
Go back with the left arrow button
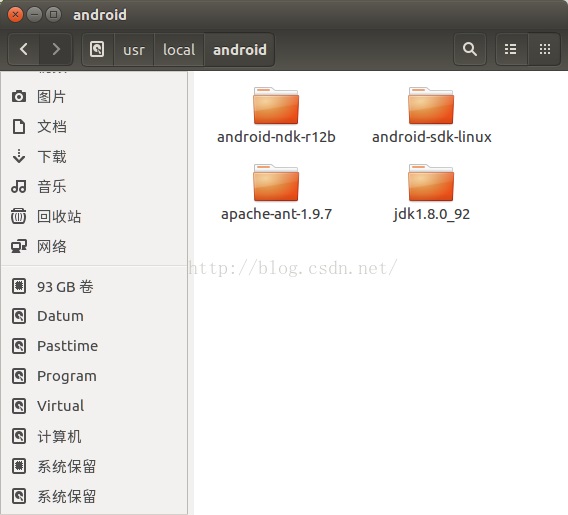(24, 49)
